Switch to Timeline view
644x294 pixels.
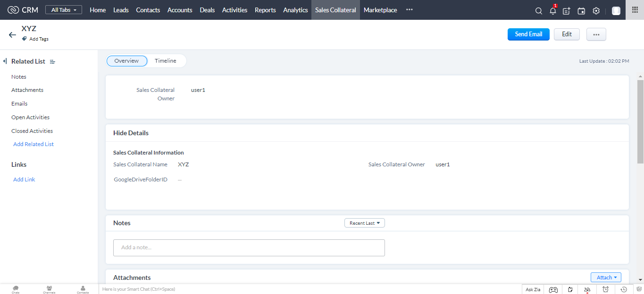tap(165, 61)
